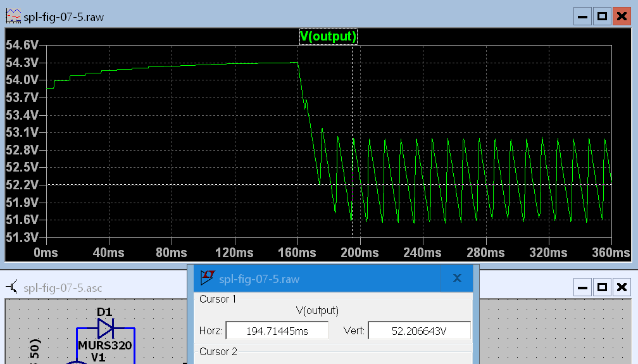This screenshot has width=638, height=364.
Task: Click the waveform window icon beside spl-fig-07-5.raw
Action: tap(13, 17)
